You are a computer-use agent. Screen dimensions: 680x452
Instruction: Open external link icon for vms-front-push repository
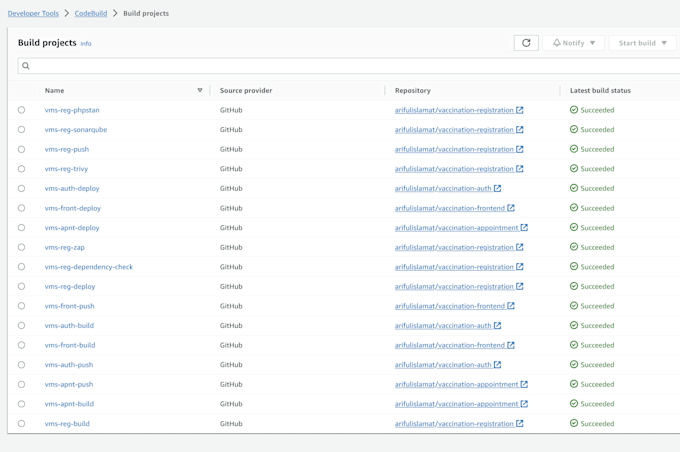click(x=511, y=306)
